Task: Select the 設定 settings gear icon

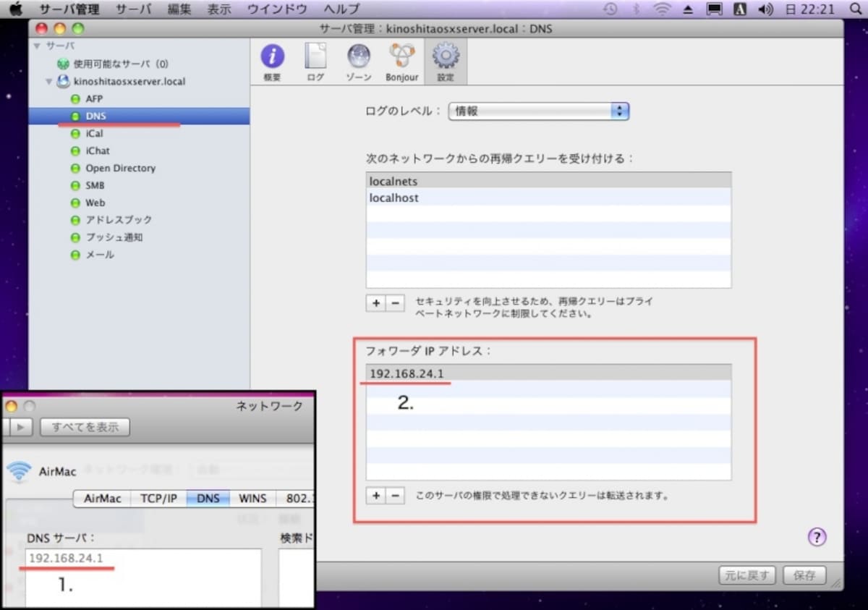Action: pyautogui.click(x=446, y=62)
